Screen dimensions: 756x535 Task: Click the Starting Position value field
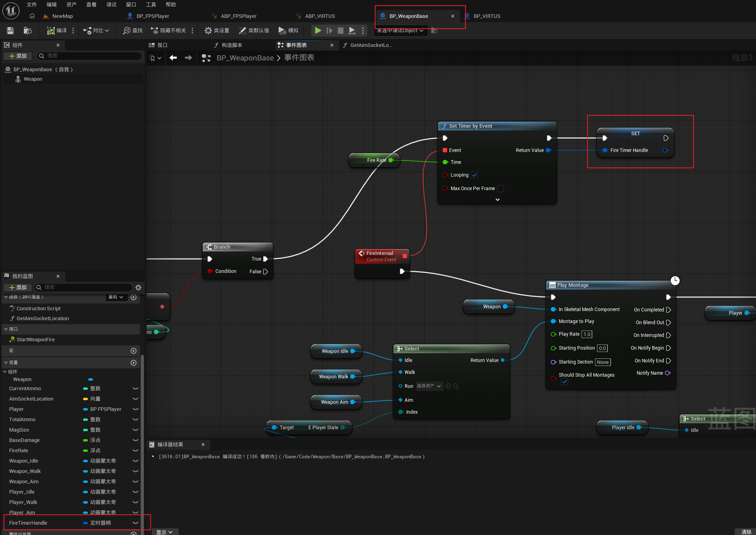[603, 348]
